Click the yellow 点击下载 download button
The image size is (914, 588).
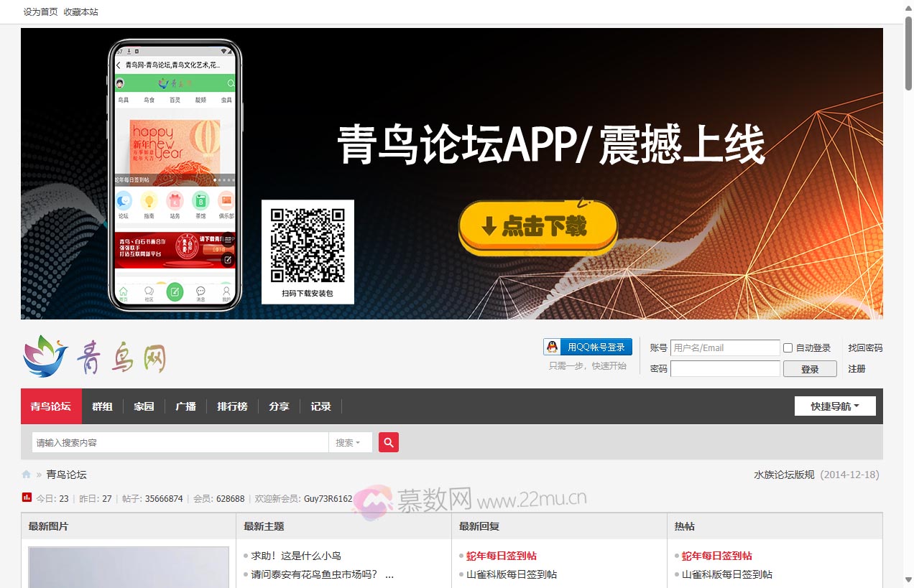(537, 226)
